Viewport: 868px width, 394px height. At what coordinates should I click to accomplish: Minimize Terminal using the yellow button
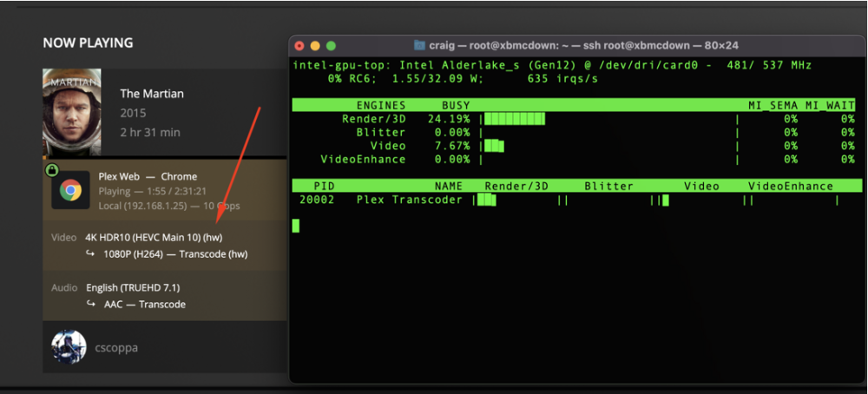tap(315, 46)
